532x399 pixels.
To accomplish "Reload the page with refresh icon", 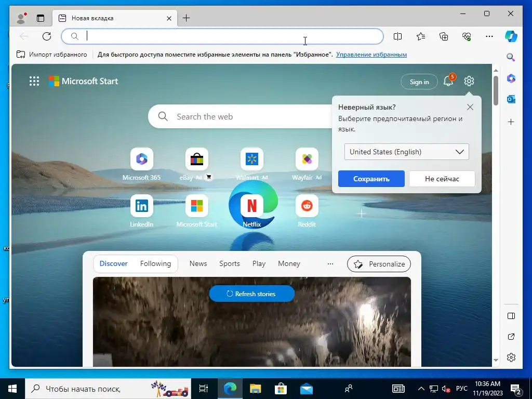I will (x=47, y=36).
